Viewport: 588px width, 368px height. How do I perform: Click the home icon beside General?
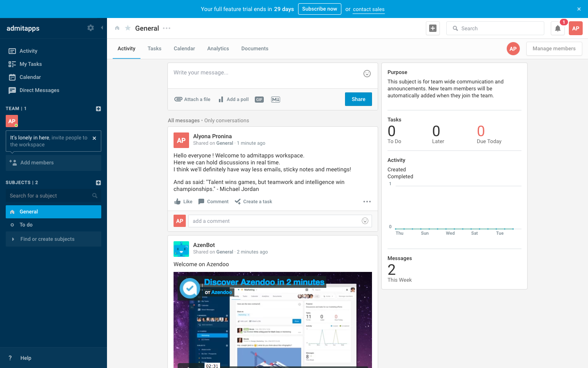point(117,28)
